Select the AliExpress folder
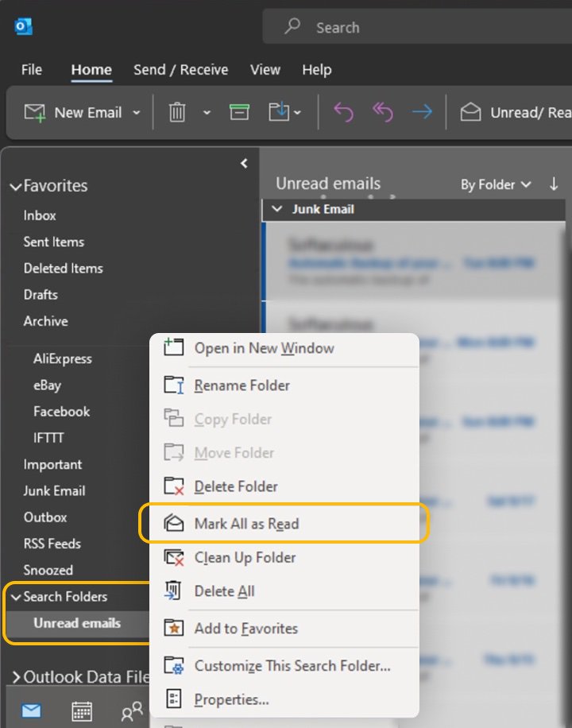This screenshot has height=728, width=572. (x=62, y=359)
